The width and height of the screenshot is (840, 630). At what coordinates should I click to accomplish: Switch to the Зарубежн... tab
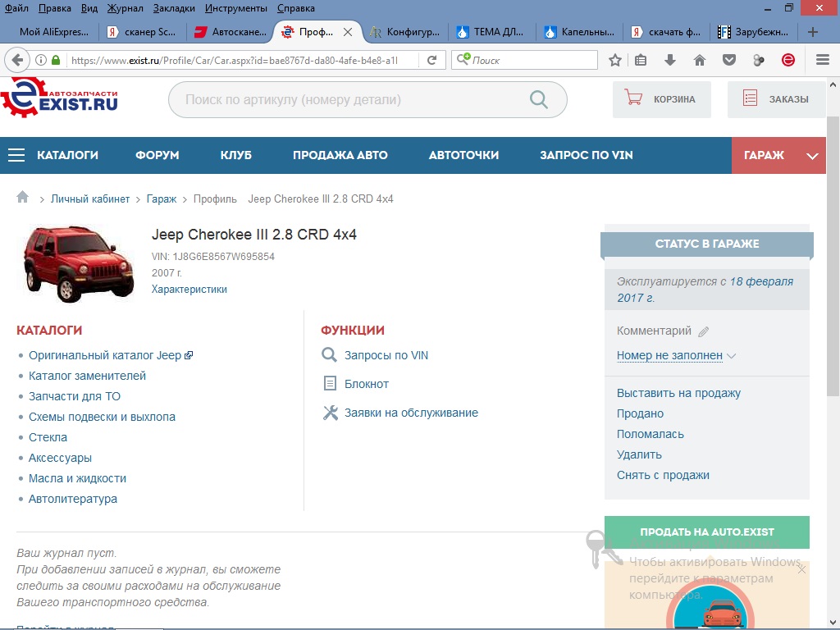tap(755, 32)
